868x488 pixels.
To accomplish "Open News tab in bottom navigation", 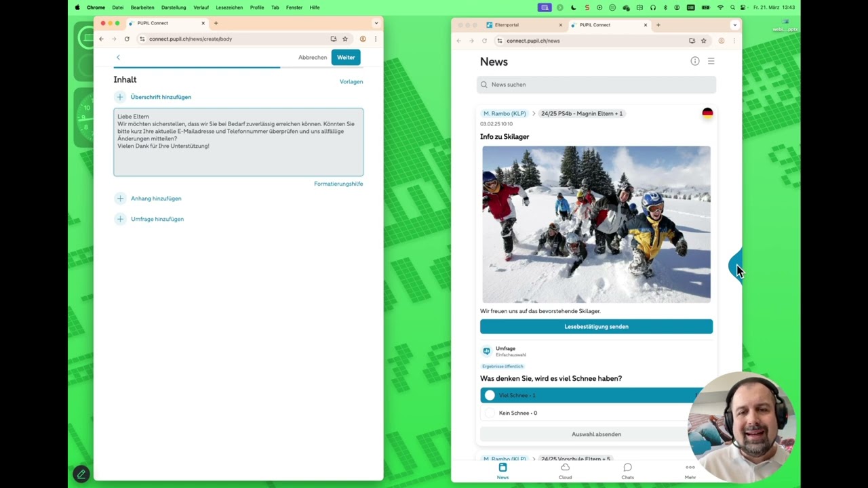I will point(502,471).
